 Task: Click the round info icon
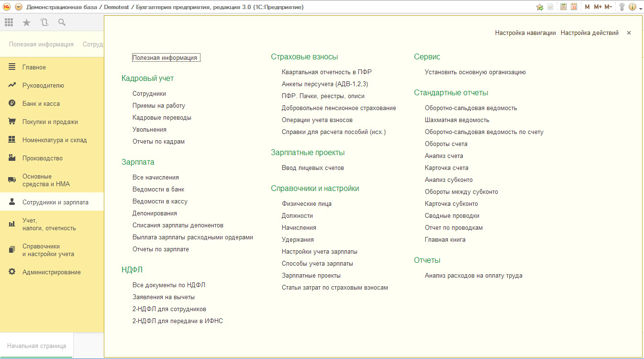632,7
